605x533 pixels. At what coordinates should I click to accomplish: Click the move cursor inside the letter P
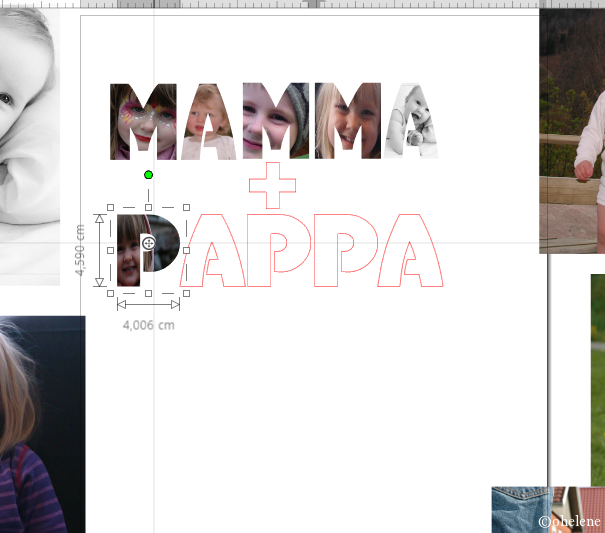(149, 244)
